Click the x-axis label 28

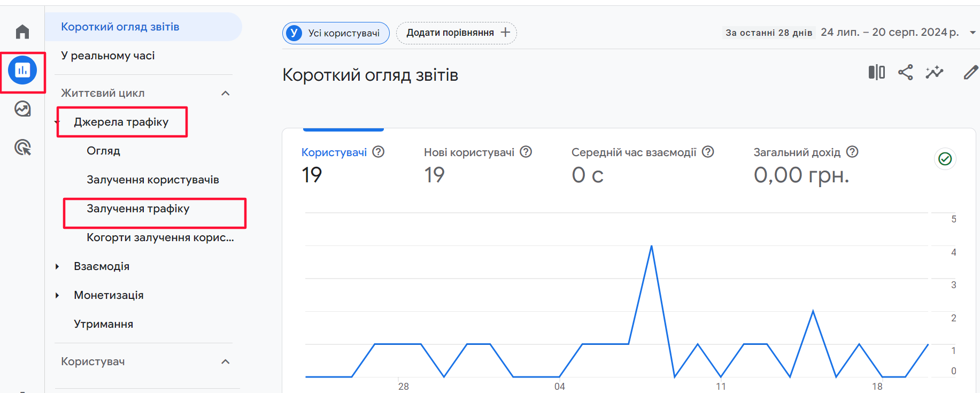coord(403,386)
